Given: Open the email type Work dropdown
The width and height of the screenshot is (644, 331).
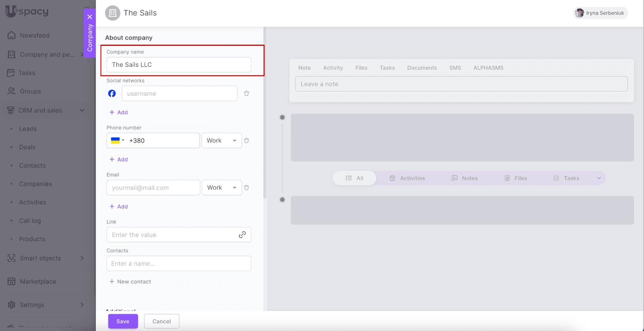Looking at the screenshot, I should [x=221, y=188].
